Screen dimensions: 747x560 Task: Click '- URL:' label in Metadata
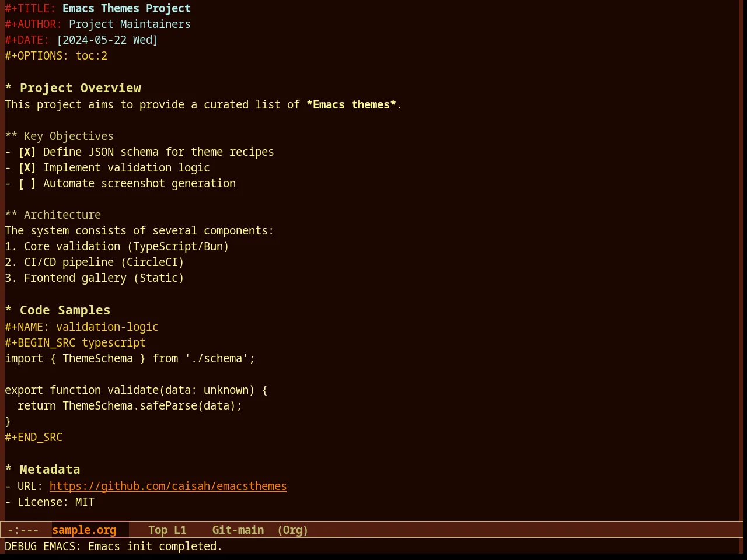pyautogui.click(x=24, y=487)
